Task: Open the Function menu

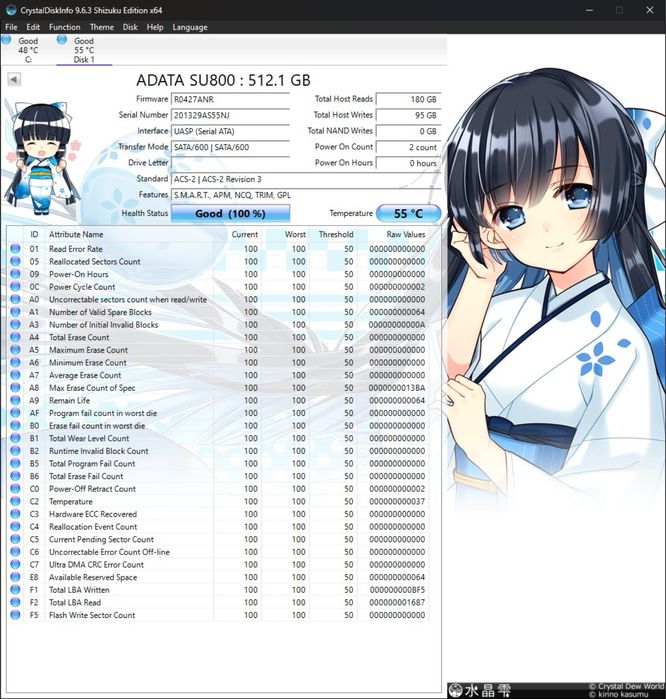Action: click(65, 27)
